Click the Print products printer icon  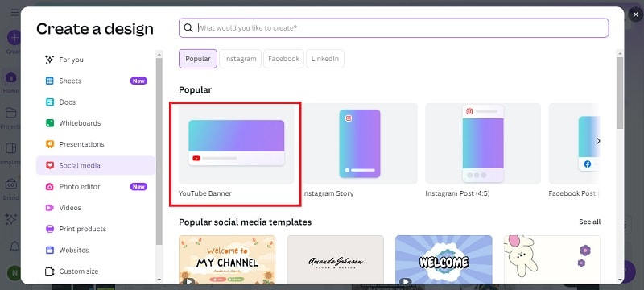tap(50, 229)
